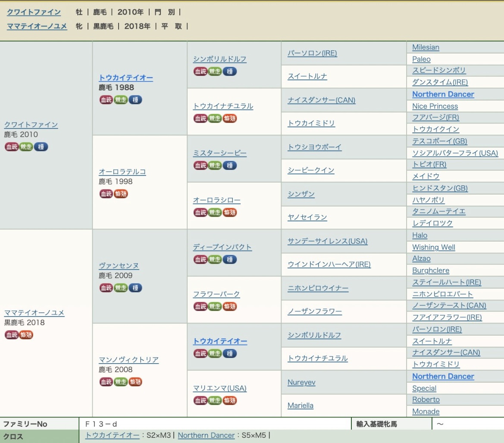
Task: Click 種 badge under トウカイテイオー in dam's pedigree
Action: point(230,354)
